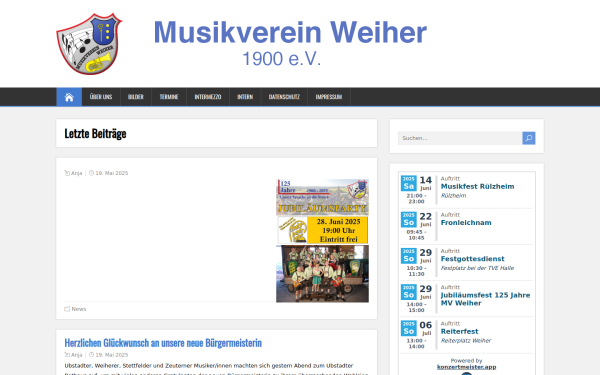600x375 pixels.
Task: Open the Musikfest Rülzheim event
Action: (x=477, y=186)
